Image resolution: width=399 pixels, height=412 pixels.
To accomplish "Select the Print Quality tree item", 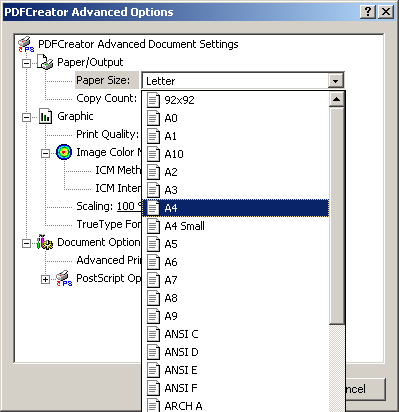I will click(107, 134).
